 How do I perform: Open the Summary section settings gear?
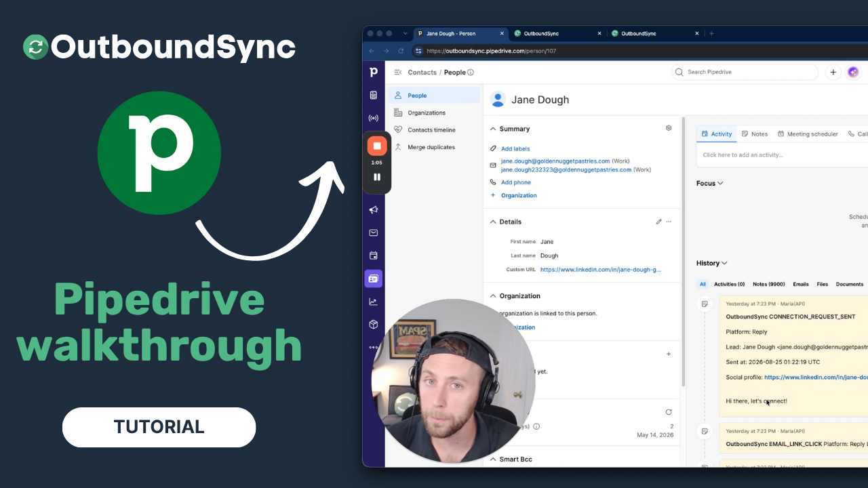point(669,128)
